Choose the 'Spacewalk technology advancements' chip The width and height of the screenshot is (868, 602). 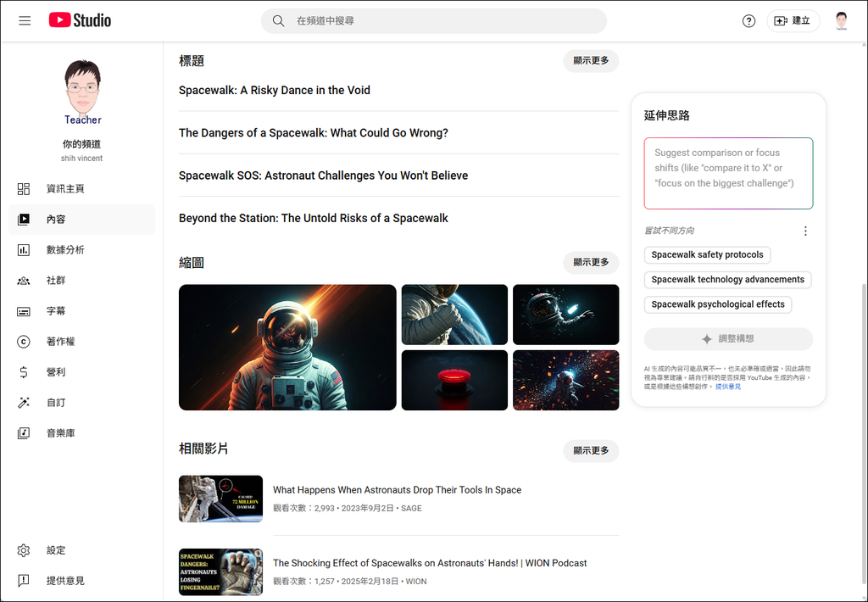pyautogui.click(x=728, y=280)
